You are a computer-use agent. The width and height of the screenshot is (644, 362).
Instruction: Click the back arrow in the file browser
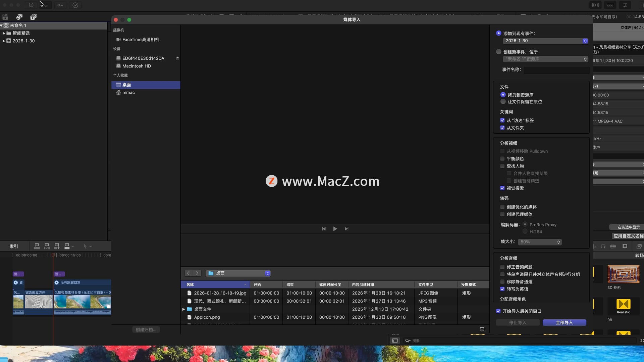(x=189, y=273)
